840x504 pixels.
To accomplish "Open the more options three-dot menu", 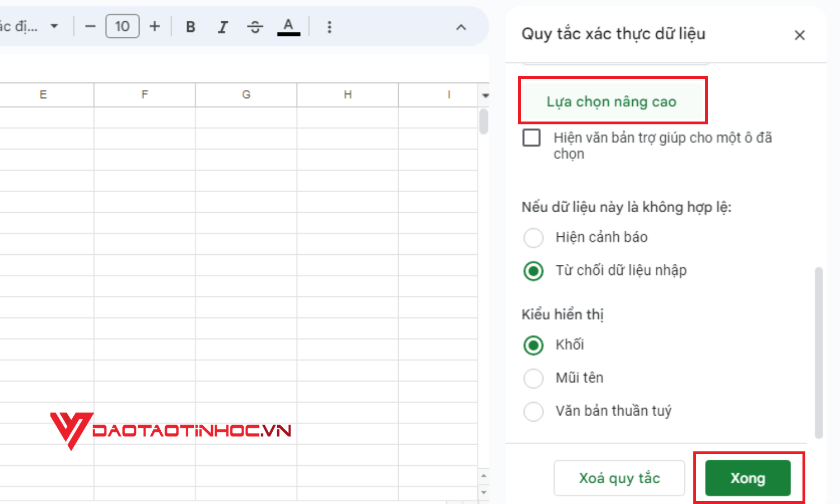I will (x=329, y=26).
